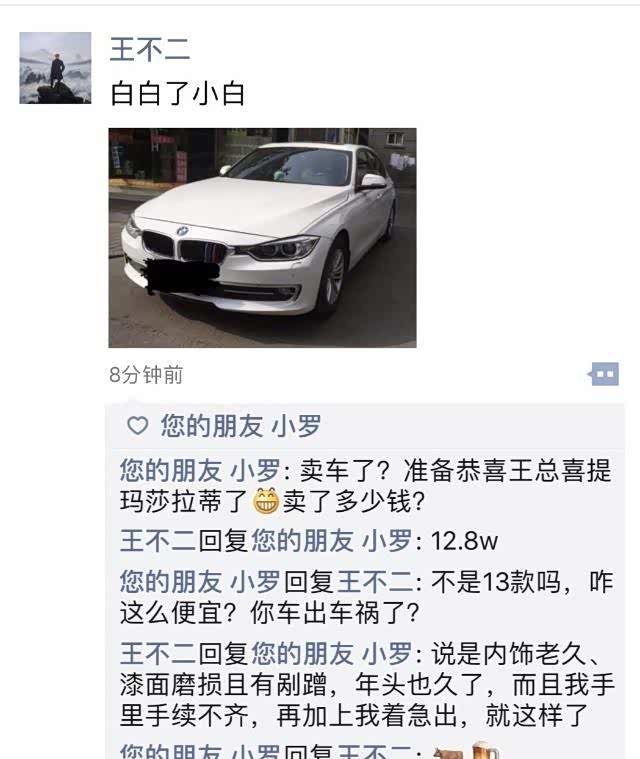Tap 您的朋友 小罗 in the first comment
The height and width of the screenshot is (759, 640).
(200, 470)
